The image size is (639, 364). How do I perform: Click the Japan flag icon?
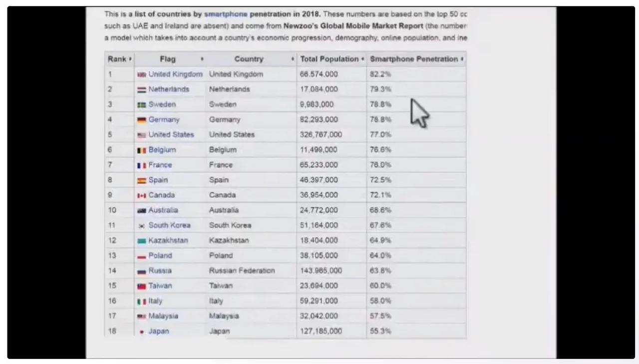tap(142, 332)
